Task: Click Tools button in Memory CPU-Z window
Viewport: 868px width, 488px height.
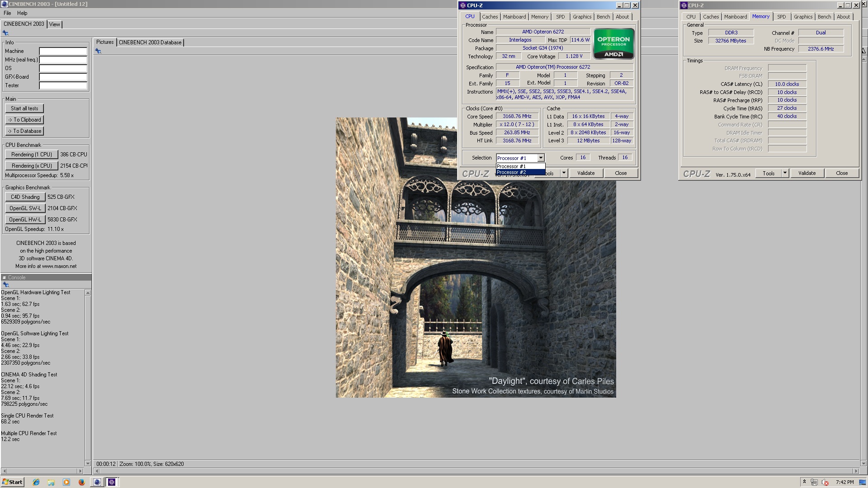Action: 769,173
